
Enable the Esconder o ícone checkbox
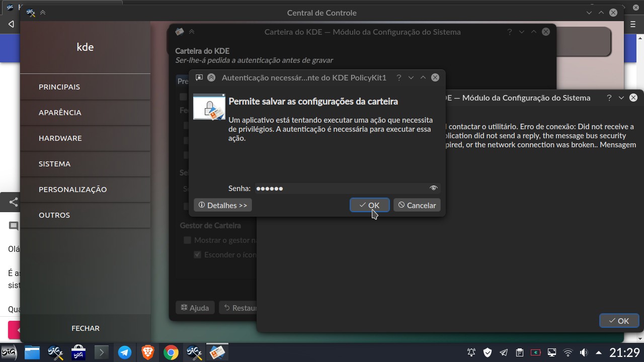[x=197, y=254]
